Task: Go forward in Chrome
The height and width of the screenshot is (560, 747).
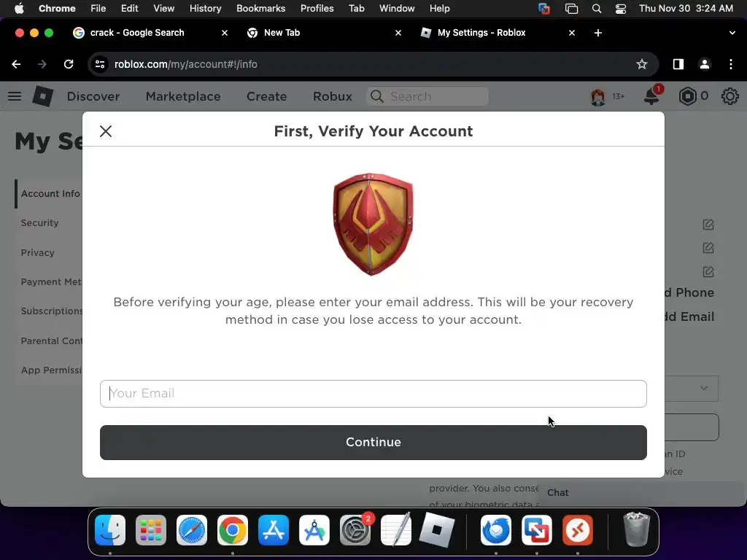Action: coord(42,64)
